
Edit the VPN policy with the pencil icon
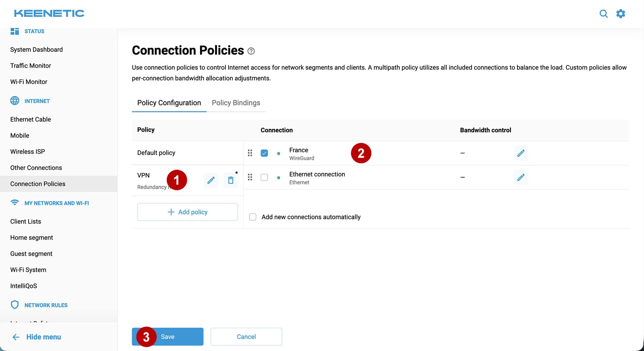[211, 180]
